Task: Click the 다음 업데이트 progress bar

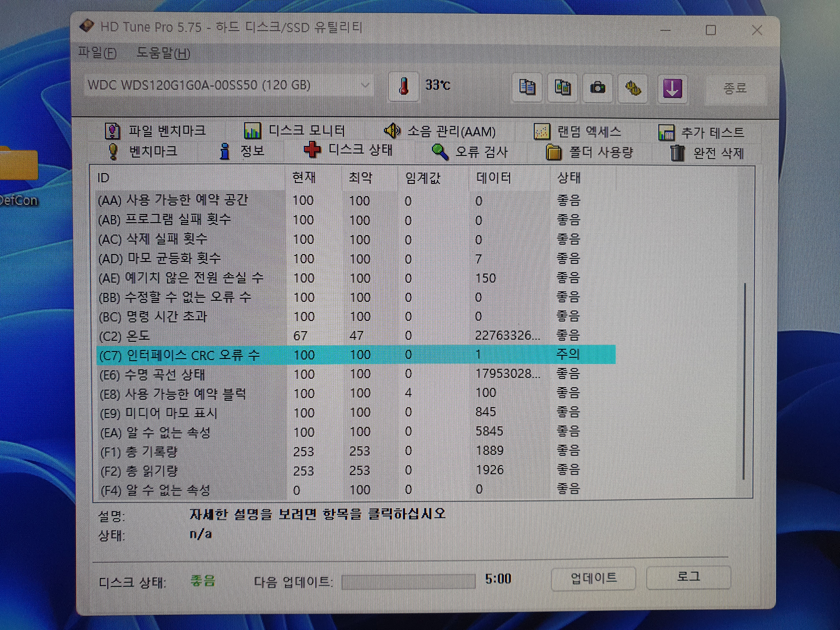Action: pyautogui.click(x=408, y=581)
